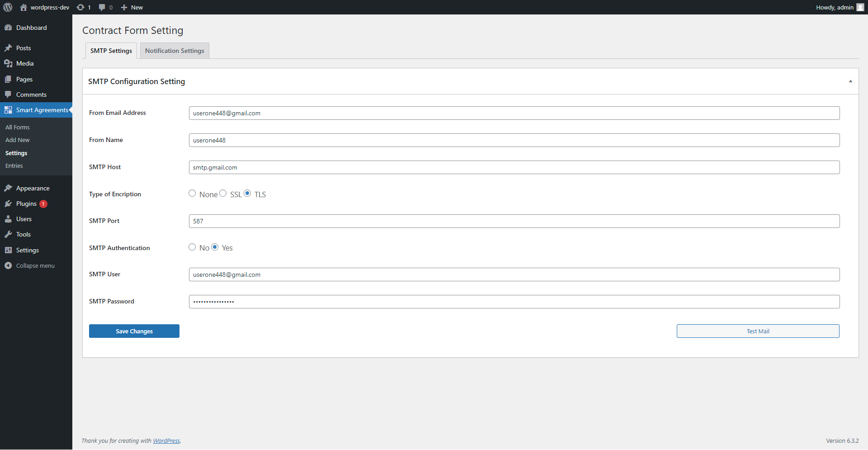Click the Tools wrench icon
Screen dimensions: 868x450
coord(8,234)
